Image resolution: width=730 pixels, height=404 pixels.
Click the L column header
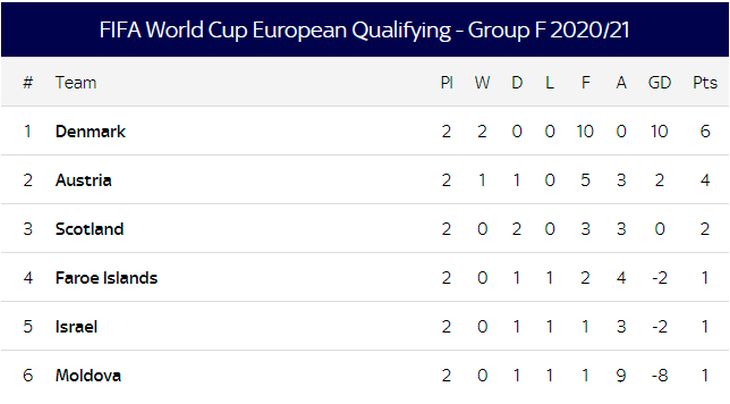point(550,83)
